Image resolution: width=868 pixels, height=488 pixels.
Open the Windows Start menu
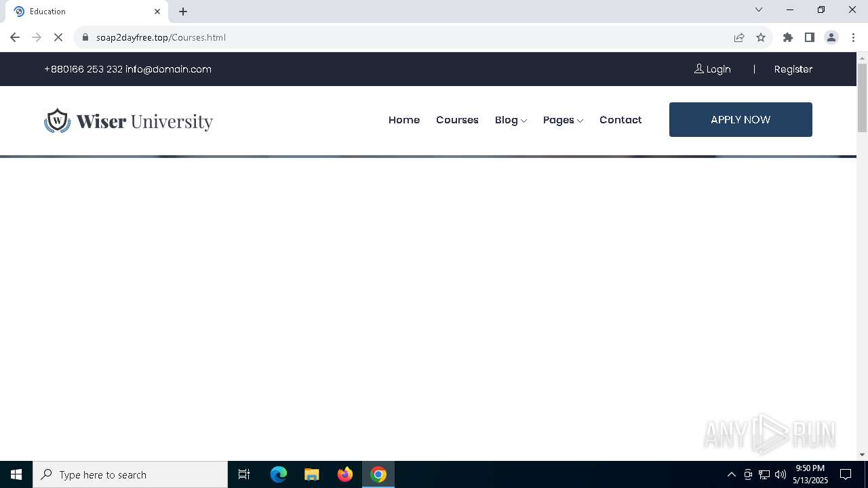(x=16, y=474)
